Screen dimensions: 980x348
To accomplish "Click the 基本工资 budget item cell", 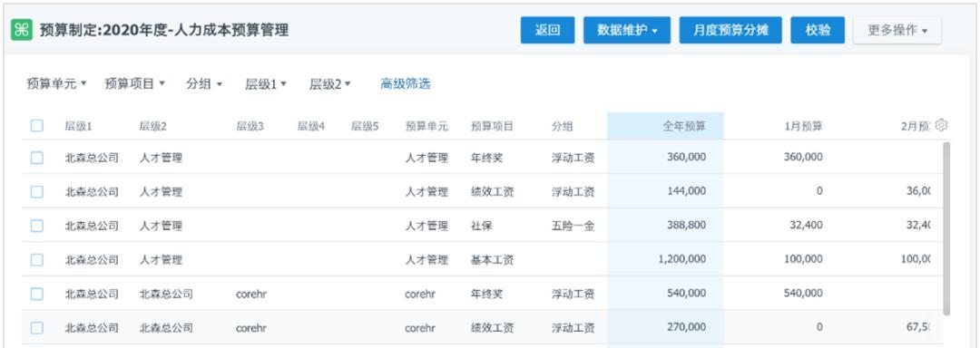I will click(493, 259).
